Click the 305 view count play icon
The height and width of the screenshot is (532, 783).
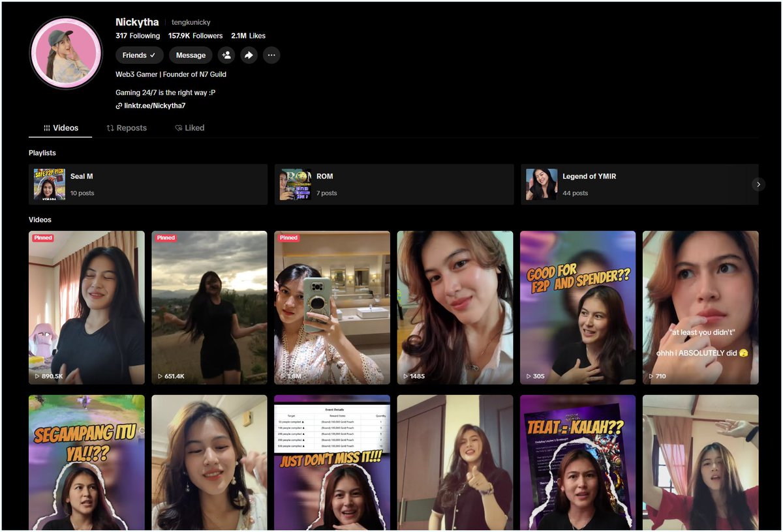click(x=529, y=376)
